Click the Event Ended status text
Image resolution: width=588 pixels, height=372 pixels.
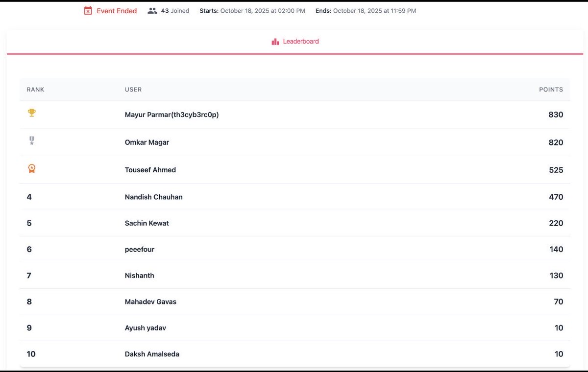(117, 11)
